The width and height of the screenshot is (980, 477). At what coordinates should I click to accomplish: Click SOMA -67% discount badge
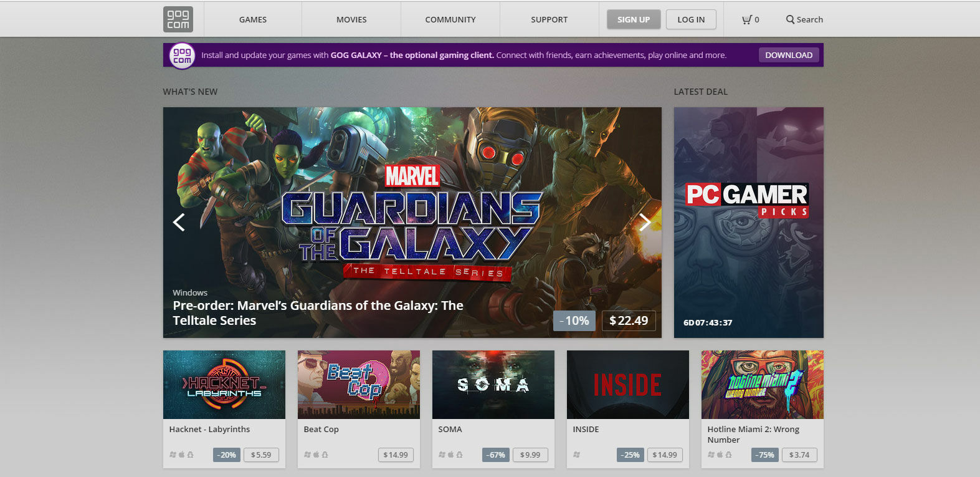[x=496, y=455]
